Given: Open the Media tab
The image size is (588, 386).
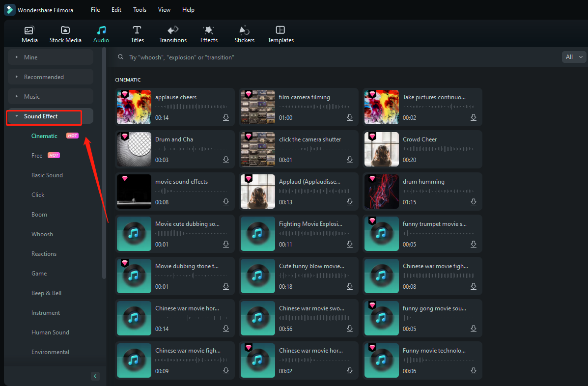Looking at the screenshot, I should [x=29, y=34].
